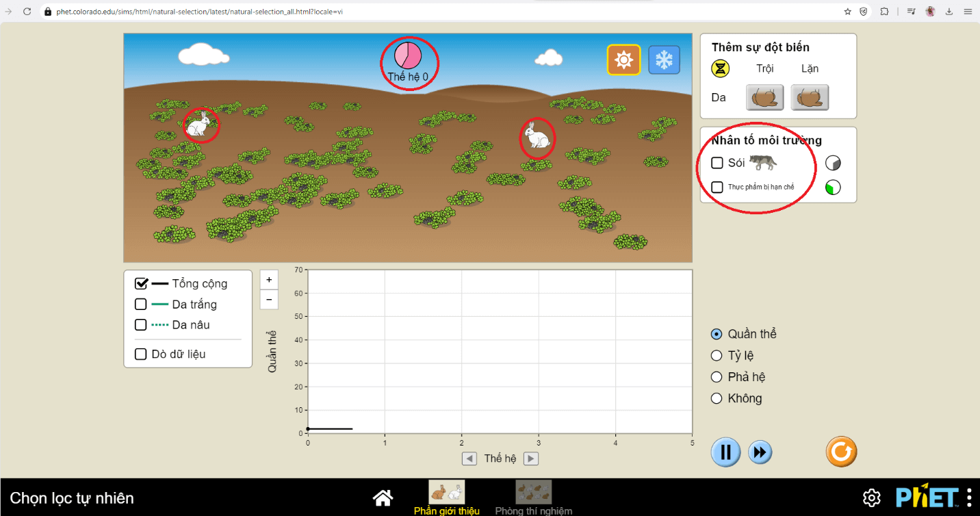Switch environment to arctic snowflake
The width and height of the screenshot is (980, 516).
coord(664,60)
